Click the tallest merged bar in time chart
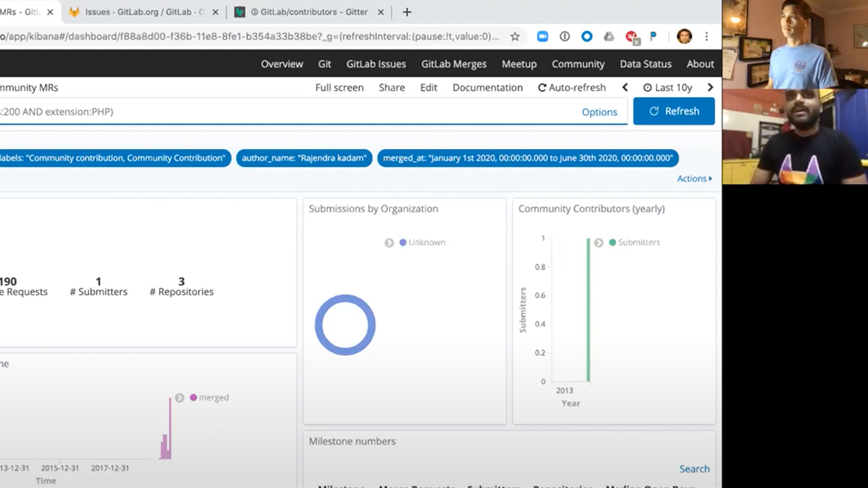 tap(170, 428)
